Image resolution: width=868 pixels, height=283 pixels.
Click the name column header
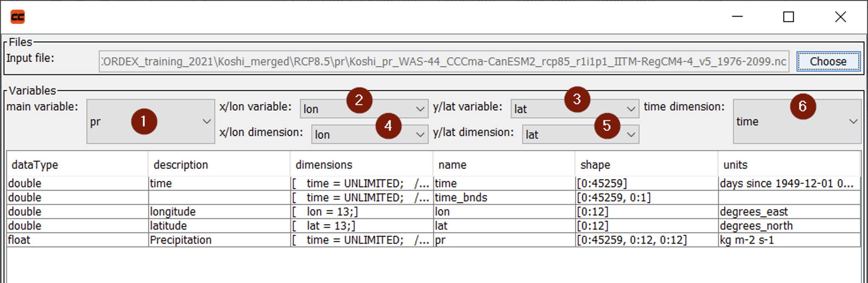(504, 165)
